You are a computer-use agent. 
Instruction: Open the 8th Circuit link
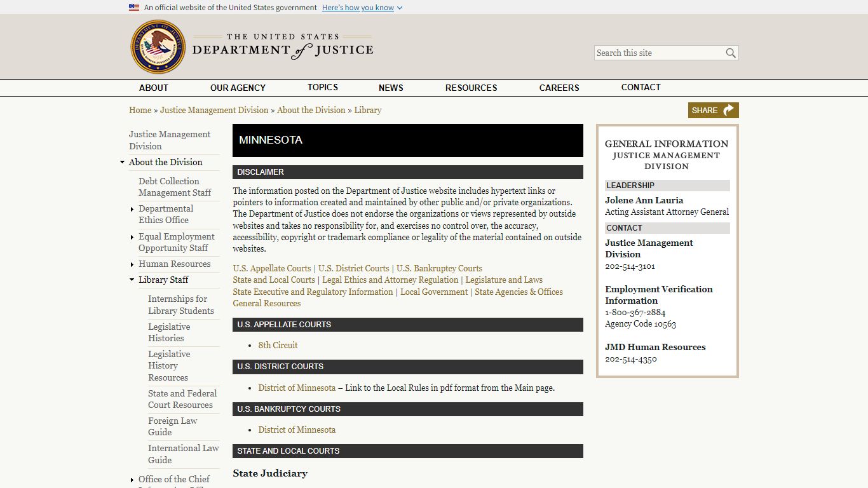point(278,345)
